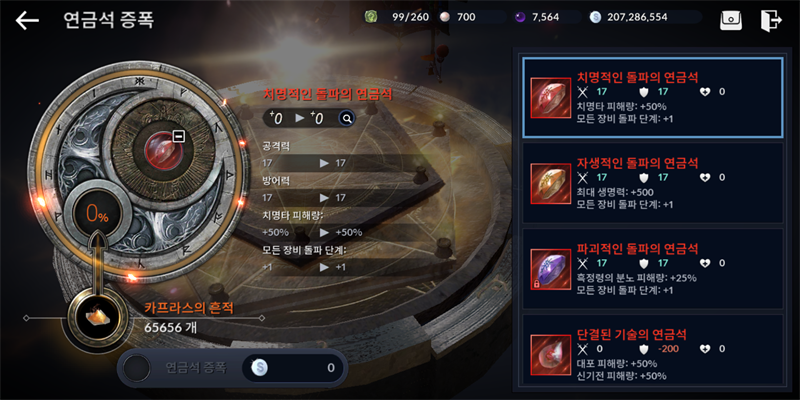The image size is (800, 400).
Task: Click the 단결된 기술 stone thumbnail
Action: [551, 355]
